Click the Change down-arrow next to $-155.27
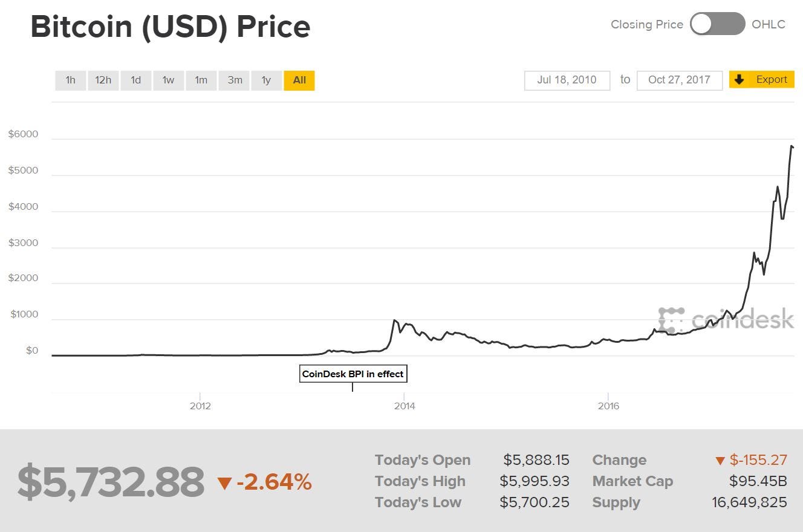The height and width of the screenshot is (532, 803). tap(720, 461)
